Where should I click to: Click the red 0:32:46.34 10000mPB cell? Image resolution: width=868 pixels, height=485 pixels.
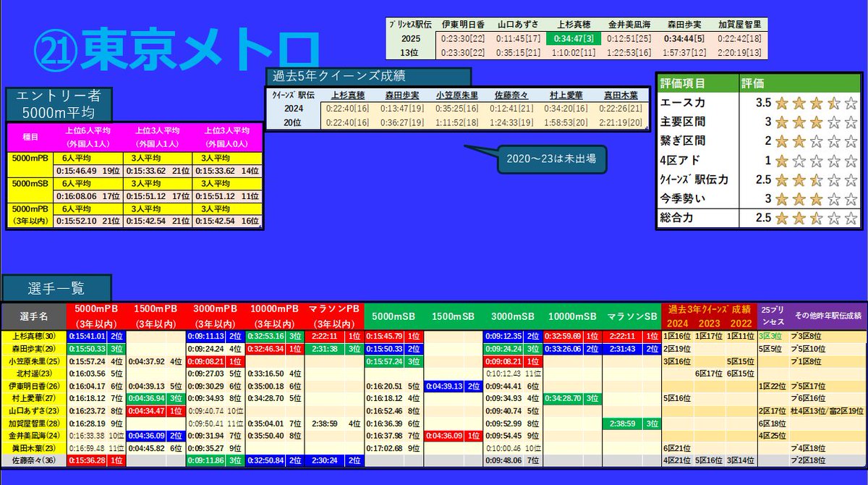click(265, 349)
